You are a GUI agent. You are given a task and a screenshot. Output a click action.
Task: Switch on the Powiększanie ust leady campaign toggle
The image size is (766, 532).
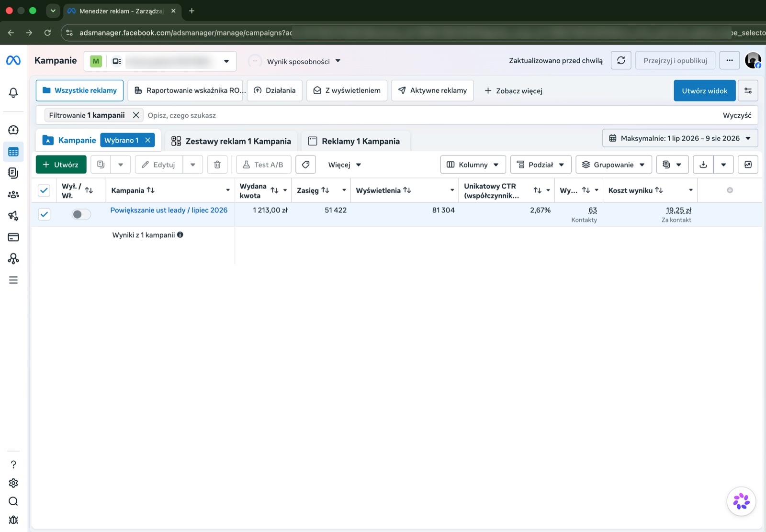[81, 214]
